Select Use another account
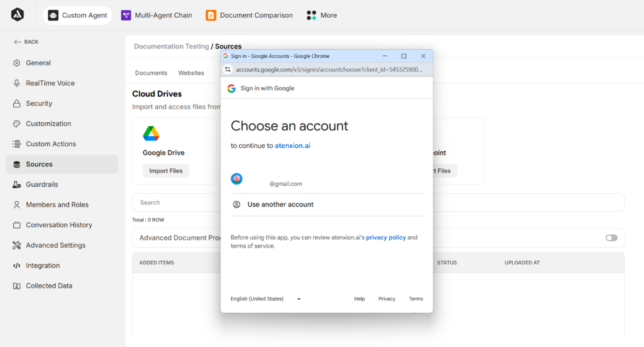Viewport: 644px width, 347px height. (280, 204)
